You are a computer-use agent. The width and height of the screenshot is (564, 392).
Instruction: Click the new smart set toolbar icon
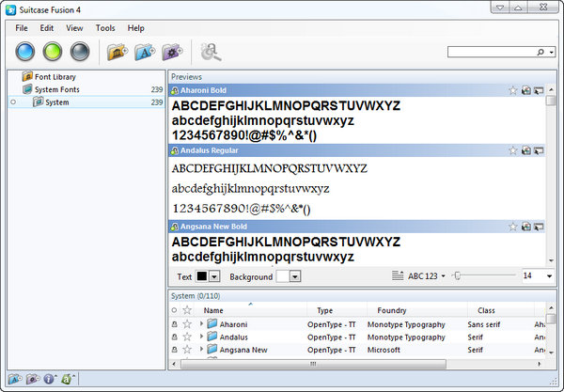tap(171, 51)
